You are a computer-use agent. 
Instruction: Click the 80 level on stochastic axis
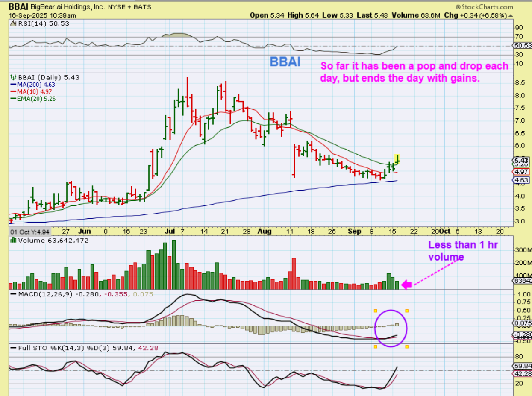click(x=519, y=356)
